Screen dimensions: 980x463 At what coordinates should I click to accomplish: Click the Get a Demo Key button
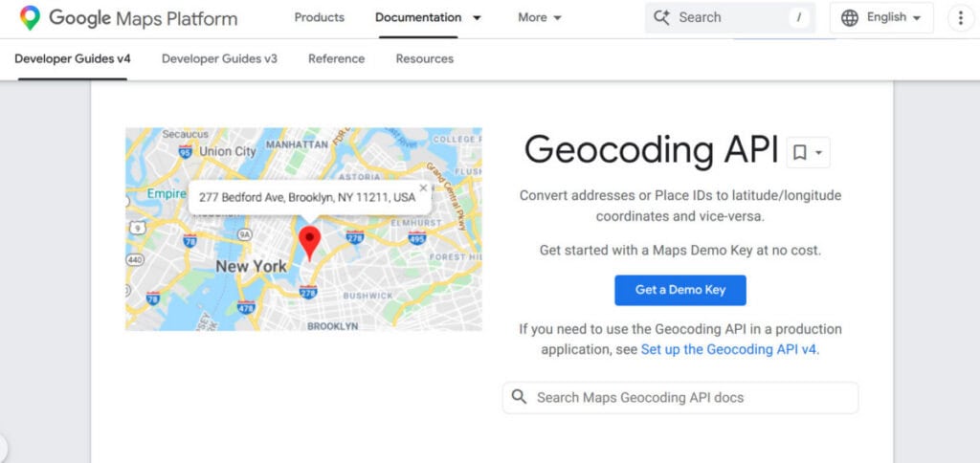tap(680, 290)
